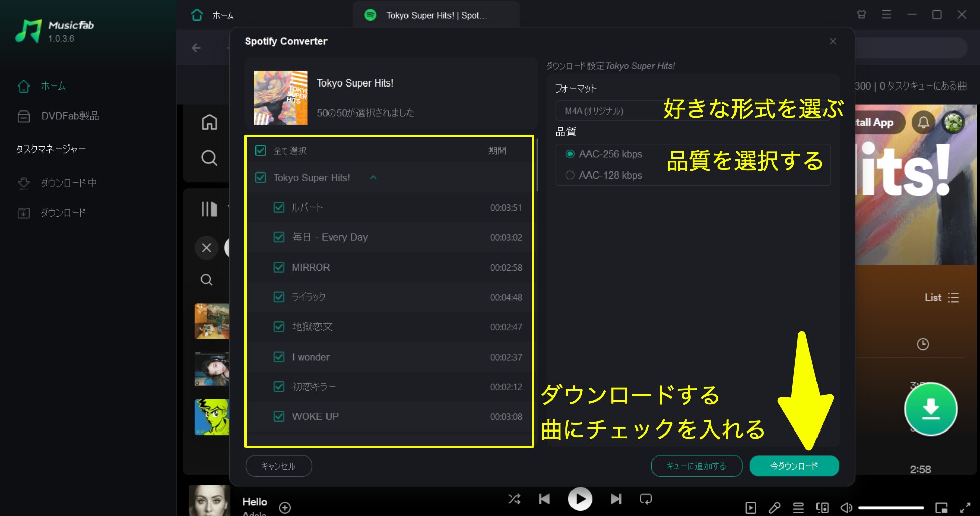Uncheck the 地獄恋文 track
This screenshot has height=516, width=980.
coord(279,327)
